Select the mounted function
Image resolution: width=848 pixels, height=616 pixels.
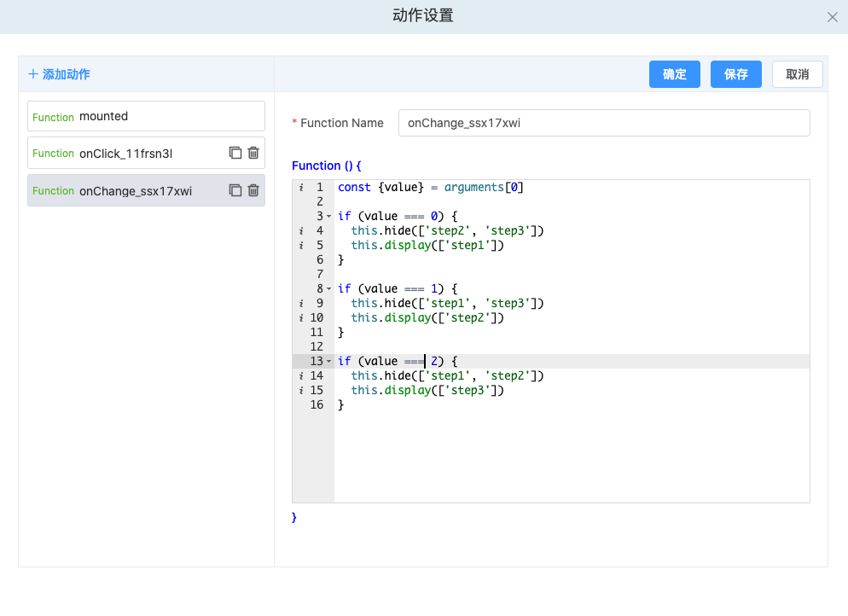pos(146,116)
